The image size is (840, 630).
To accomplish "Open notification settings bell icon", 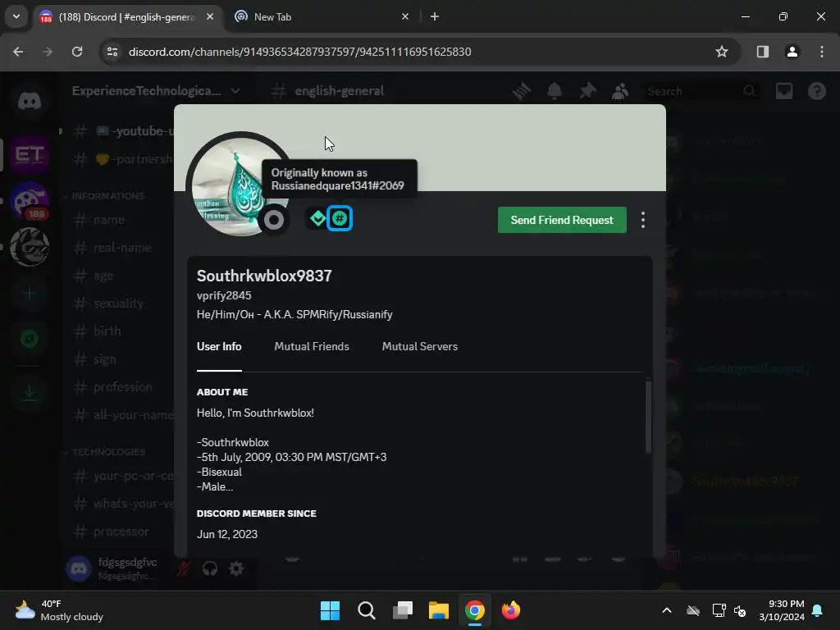I will tap(555, 91).
